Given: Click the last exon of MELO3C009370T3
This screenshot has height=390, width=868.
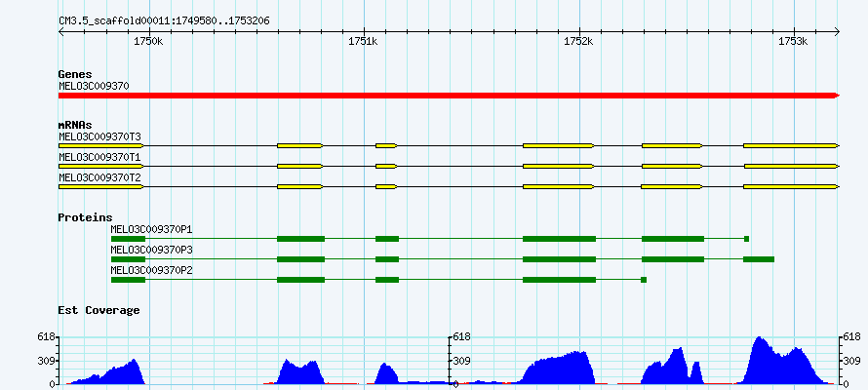Looking at the screenshot, I should (792, 145).
